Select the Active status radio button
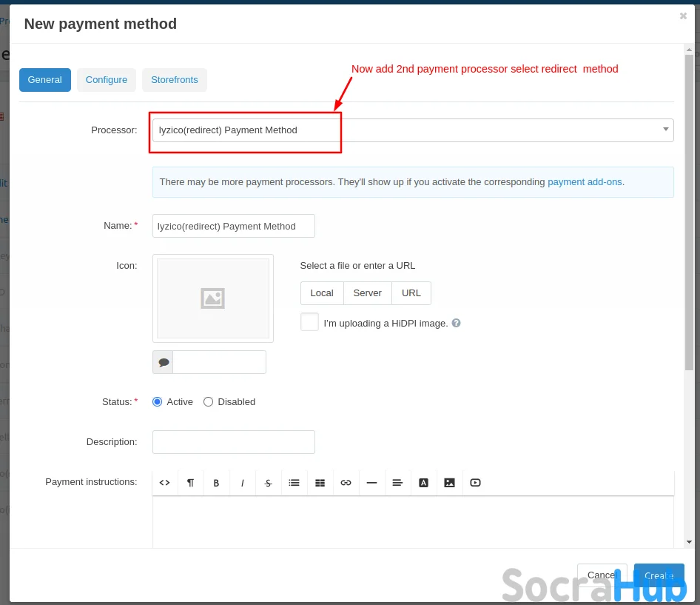Viewport: 700px width, 605px height. pyautogui.click(x=157, y=401)
